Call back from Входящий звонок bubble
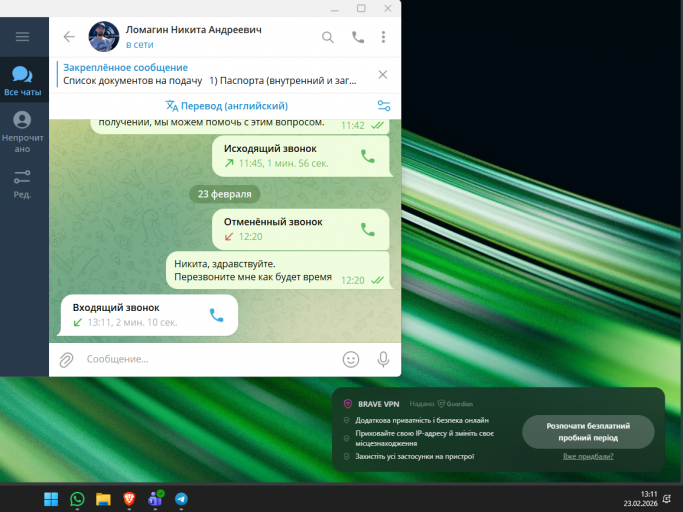683x512 pixels. coord(216,315)
